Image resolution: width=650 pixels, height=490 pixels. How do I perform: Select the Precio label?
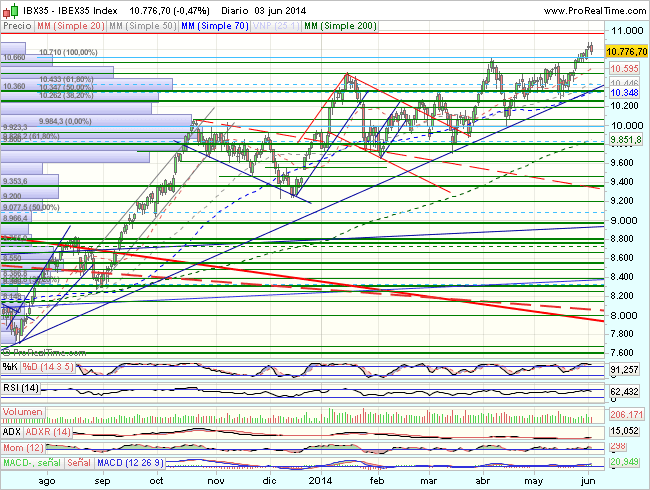(x=17, y=26)
